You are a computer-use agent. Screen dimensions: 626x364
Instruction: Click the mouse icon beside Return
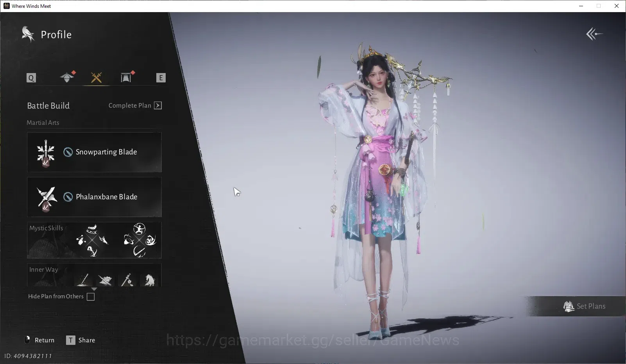tap(27, 340)
